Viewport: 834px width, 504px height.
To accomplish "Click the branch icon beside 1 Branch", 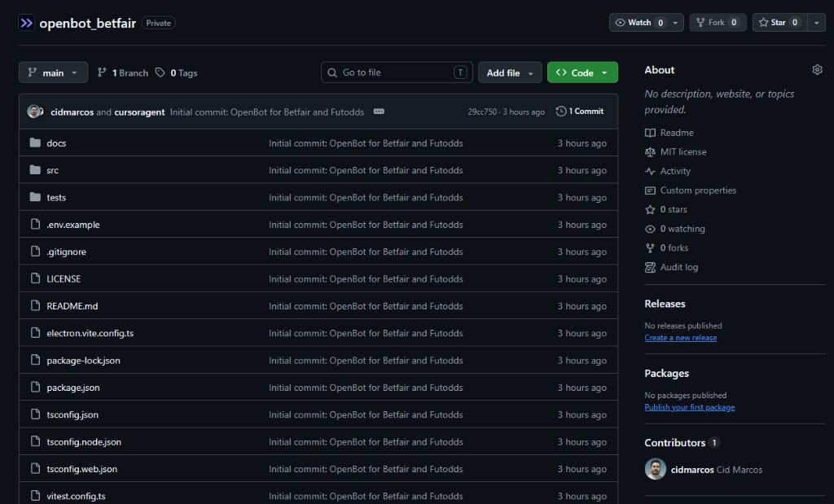I will click(x=102, y=72).
